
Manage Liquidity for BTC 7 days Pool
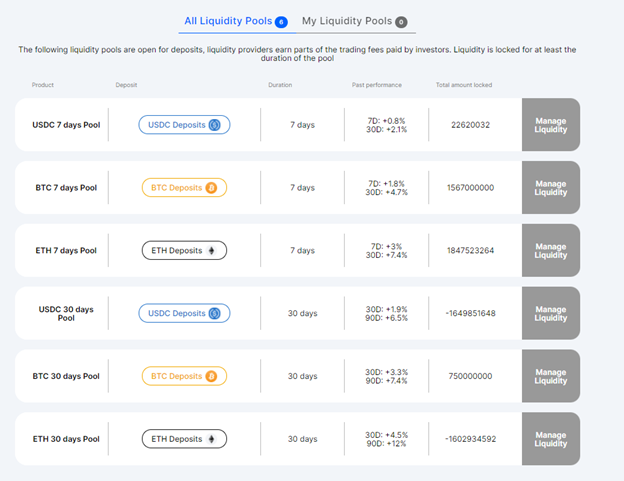pos(551,188)
